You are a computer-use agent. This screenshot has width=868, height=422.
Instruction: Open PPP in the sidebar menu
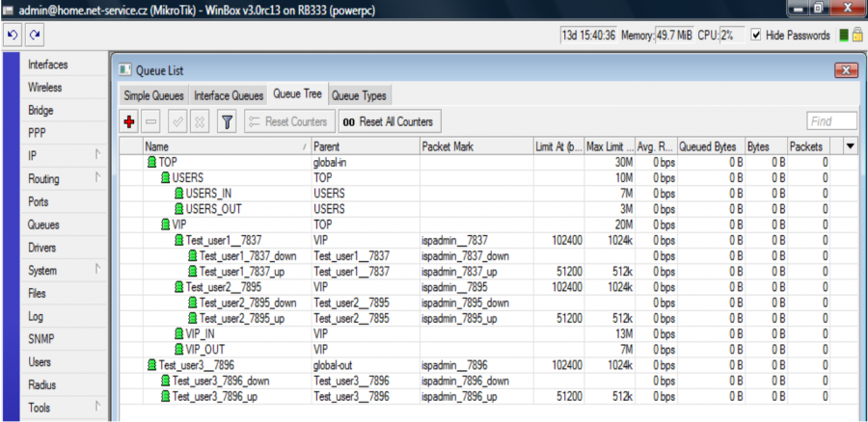[x=64, y=133]
